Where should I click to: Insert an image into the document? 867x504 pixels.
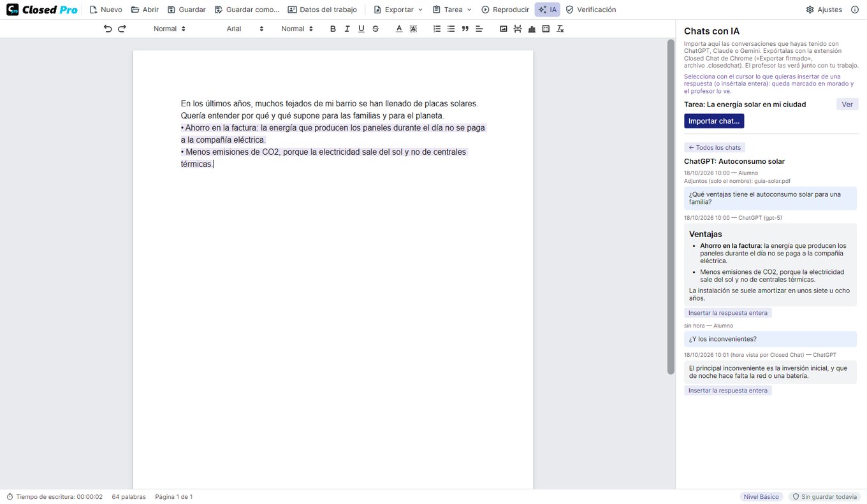pyautogui.click(x=503, y=29)
